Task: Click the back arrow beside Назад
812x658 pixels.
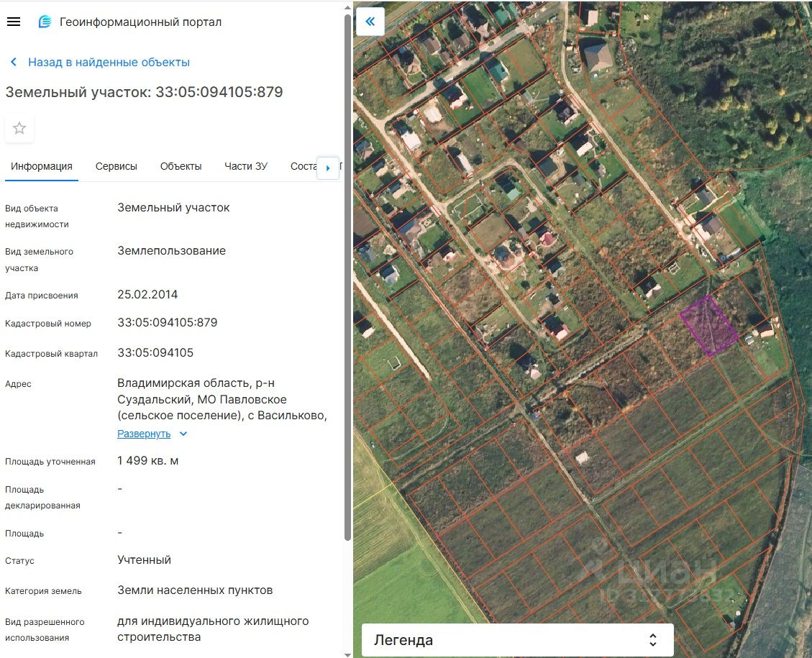Action: coord(13,63)
